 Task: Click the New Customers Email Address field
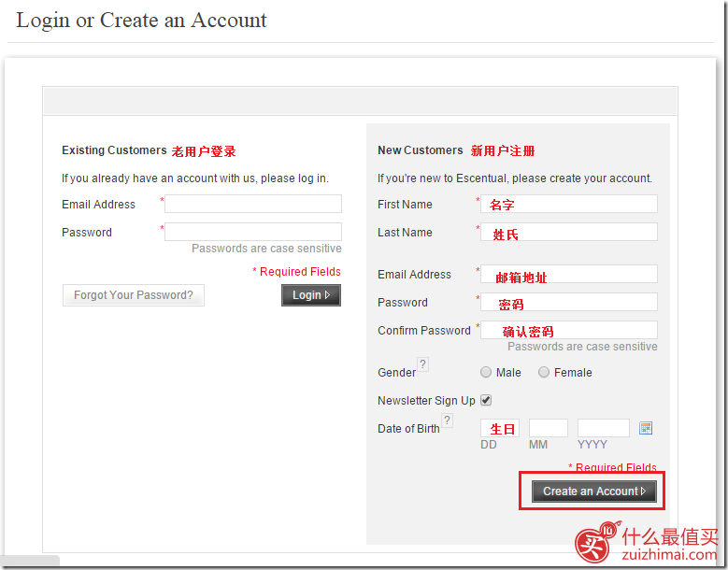click(569, 274)
